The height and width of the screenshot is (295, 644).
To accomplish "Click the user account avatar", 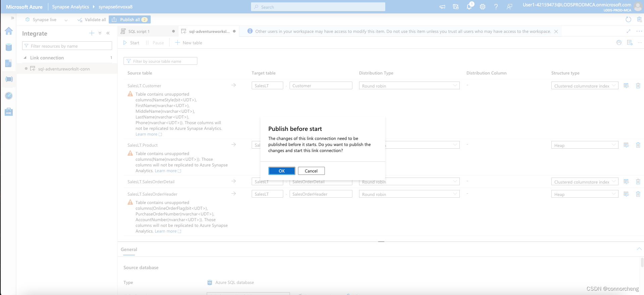I will click(638, 7).
